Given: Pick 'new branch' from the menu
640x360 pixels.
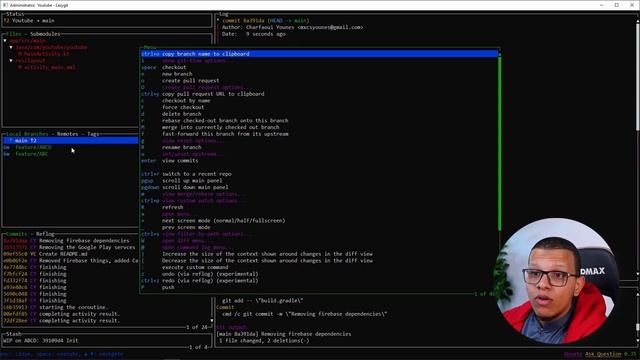Looking at the screenshot, I should pos(177,74).
